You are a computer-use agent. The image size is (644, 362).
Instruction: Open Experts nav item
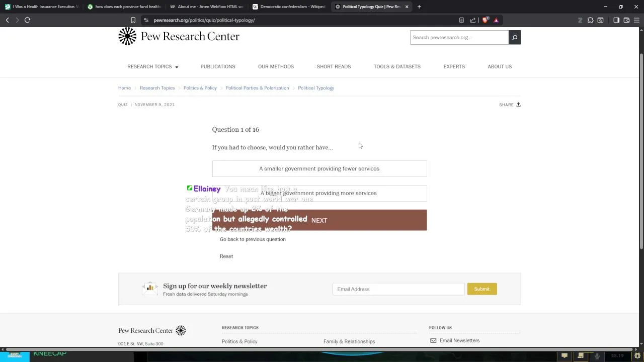pos(454,66)
